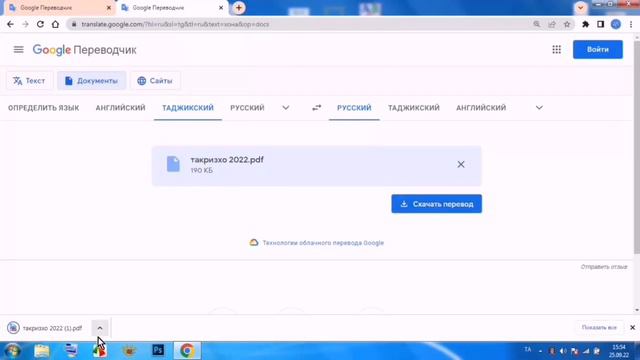Image resolution: width=640 pixels, height=360 pixels.
Task: Switch to the Текст tab
Action: 29,81
